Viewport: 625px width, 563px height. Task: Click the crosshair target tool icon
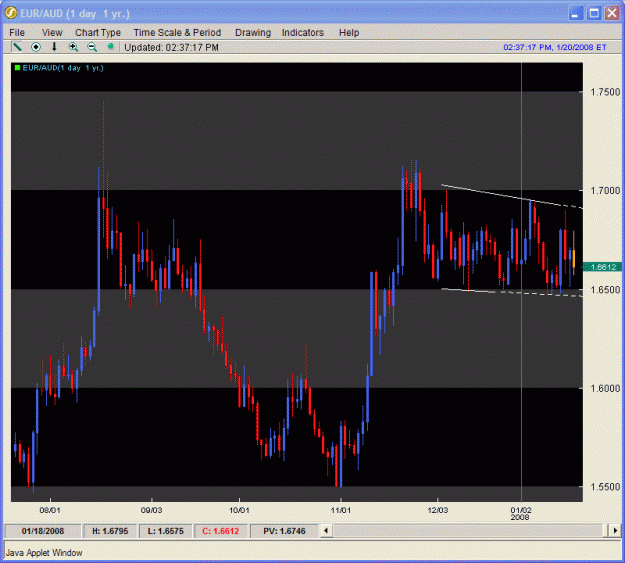click(x=36, y=47)
